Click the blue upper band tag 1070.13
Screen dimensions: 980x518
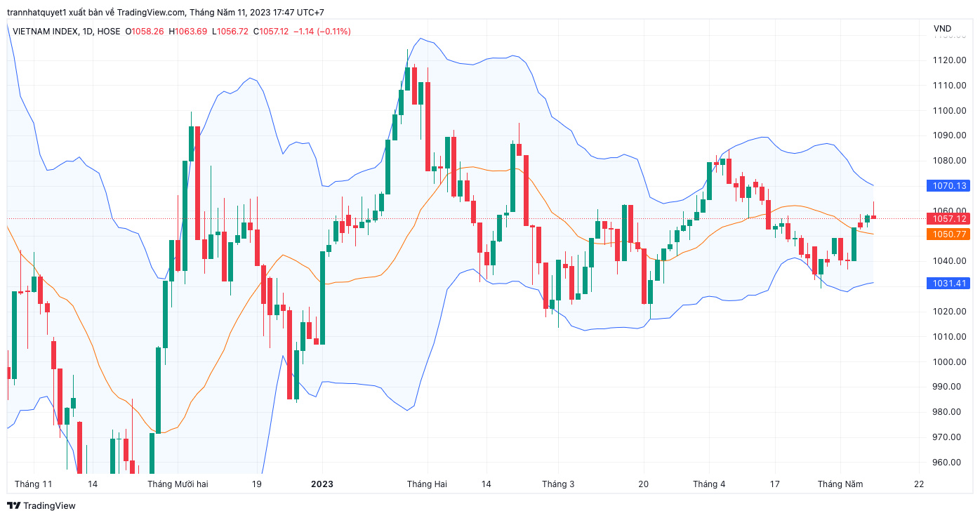click(947, 186)
